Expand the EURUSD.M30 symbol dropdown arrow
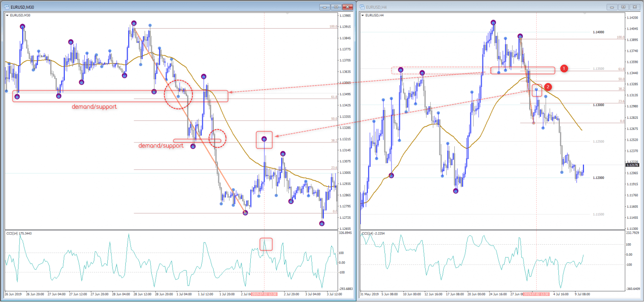Screen dimensions: 644x302 click(x=7, y=15)
